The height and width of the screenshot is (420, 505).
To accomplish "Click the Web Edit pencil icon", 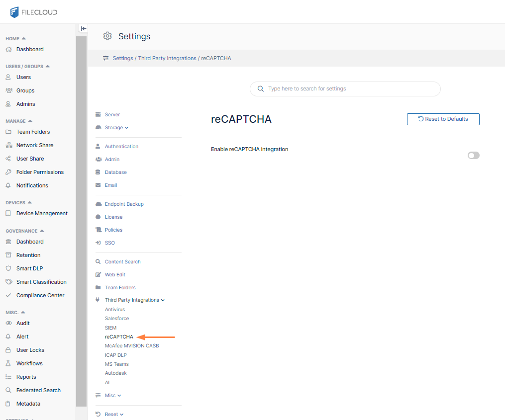I will (x=98, y=274).
